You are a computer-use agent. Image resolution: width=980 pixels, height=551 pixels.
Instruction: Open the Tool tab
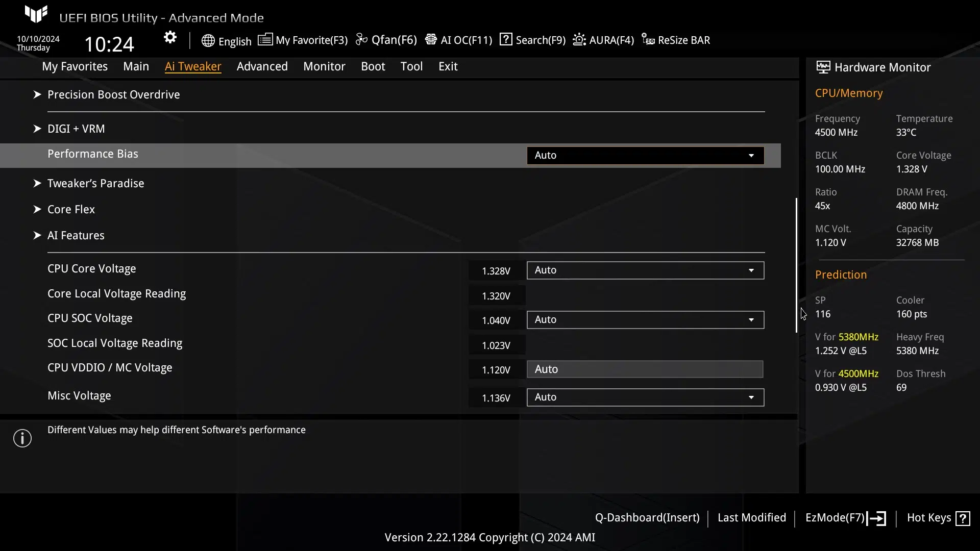[x=411, y=66]
